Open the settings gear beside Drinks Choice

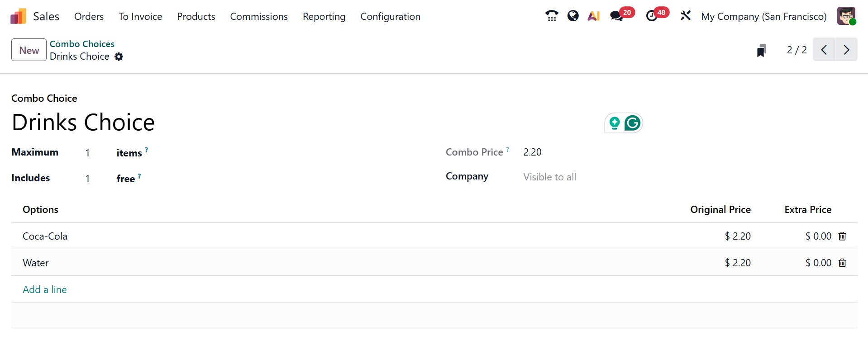coord(119,57)
